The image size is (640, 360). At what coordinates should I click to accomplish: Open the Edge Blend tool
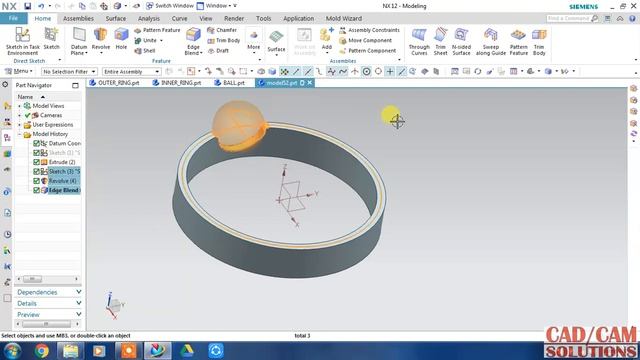[x=193, y=41]
